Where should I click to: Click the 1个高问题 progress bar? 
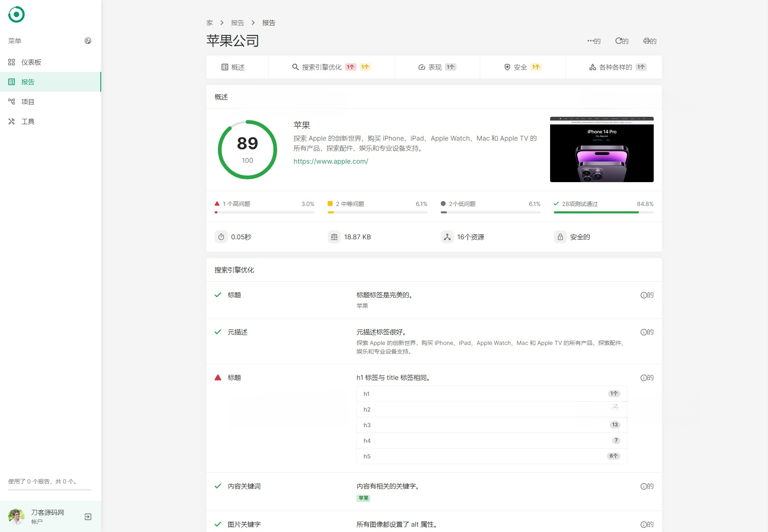[x=264, y=212]
